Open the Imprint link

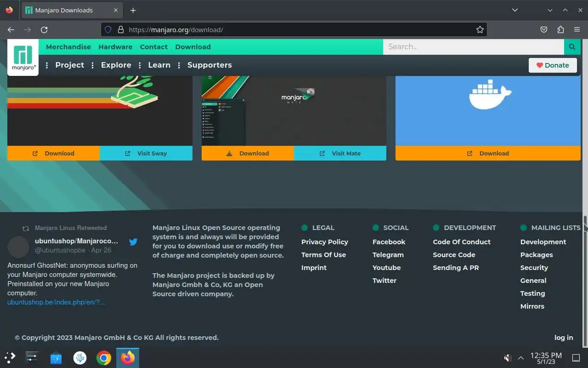tap(314, 267)
